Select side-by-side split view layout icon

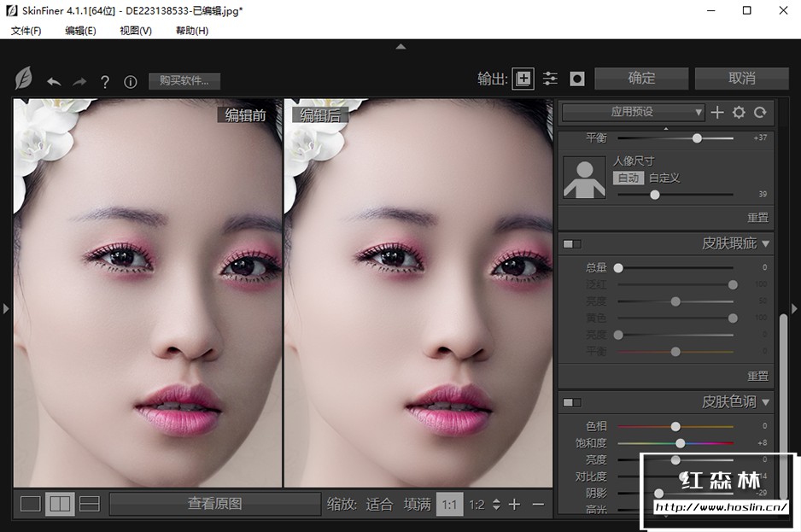click(60, 504)
